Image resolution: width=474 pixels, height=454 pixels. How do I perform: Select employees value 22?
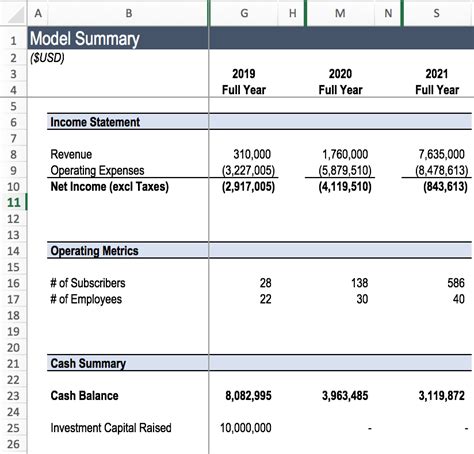[x=266, y=299]
